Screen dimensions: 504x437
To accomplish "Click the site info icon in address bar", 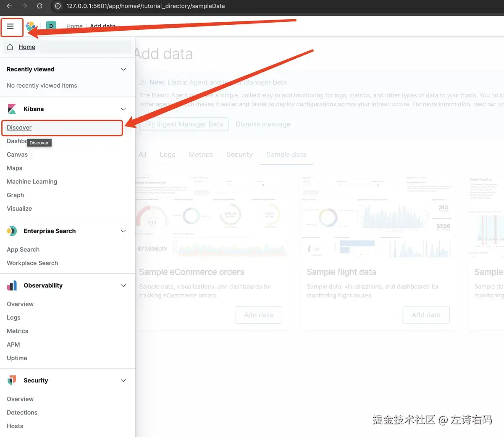I will point(58,6).
